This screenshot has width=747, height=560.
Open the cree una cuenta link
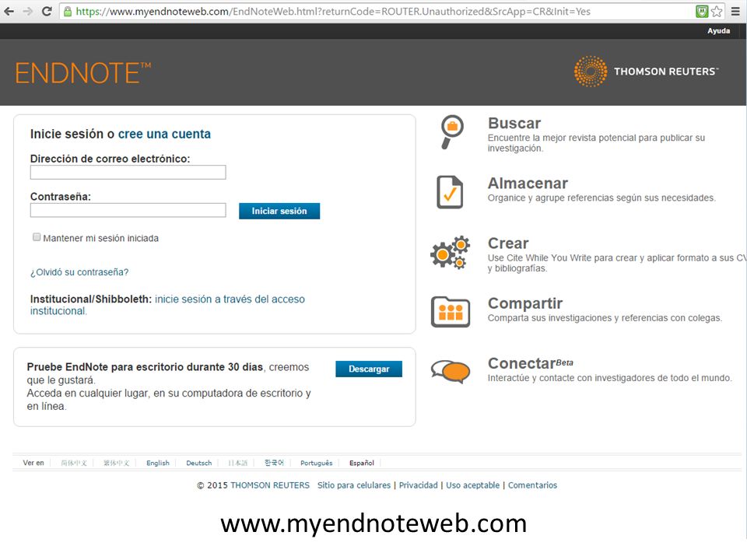164,134
